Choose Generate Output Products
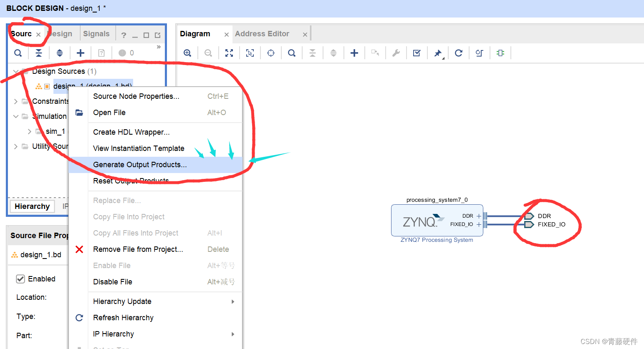The height and width of the screenshot is (349, 644). (x=155, y=165)
